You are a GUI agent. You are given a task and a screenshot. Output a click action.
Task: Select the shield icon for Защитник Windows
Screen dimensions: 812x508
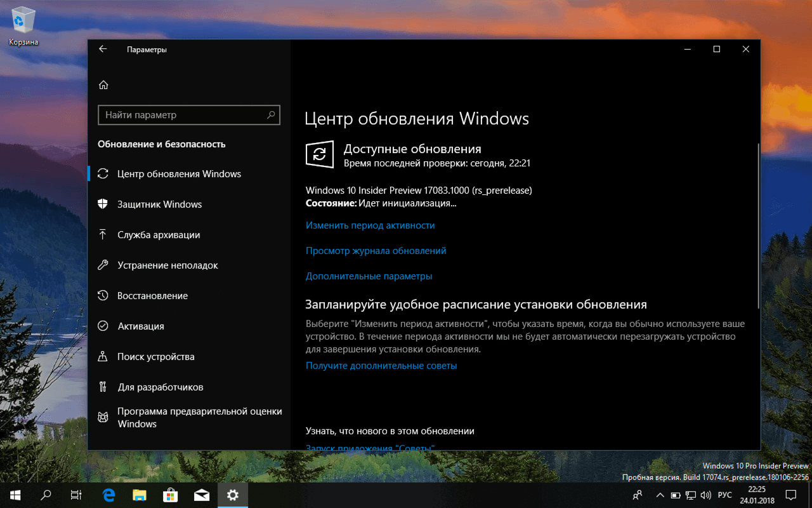click(103, 204)
